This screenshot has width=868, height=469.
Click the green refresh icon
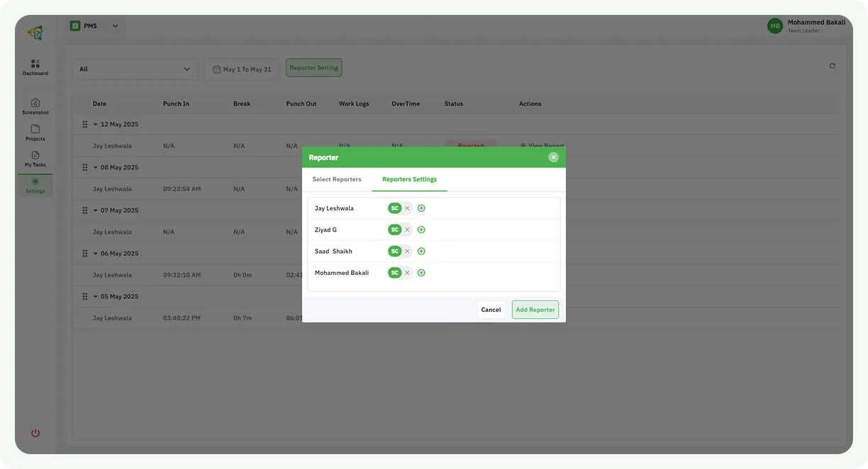(832, 66)
